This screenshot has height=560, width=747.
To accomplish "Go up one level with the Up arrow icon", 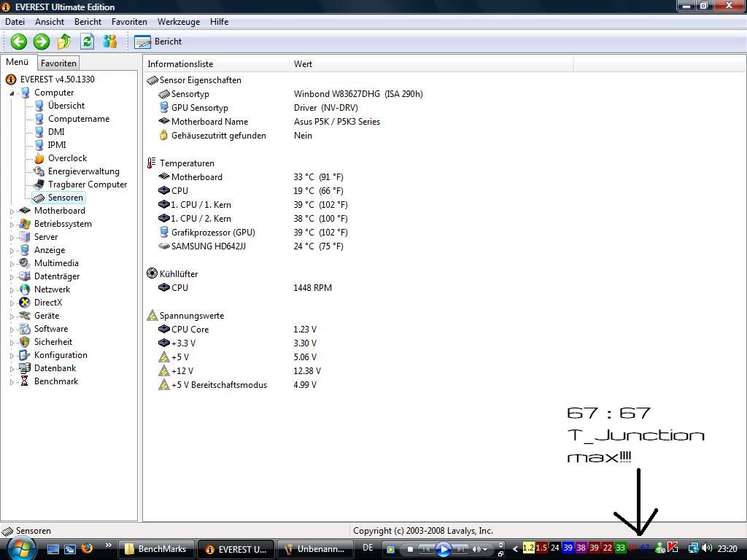I will pos(64,42).
